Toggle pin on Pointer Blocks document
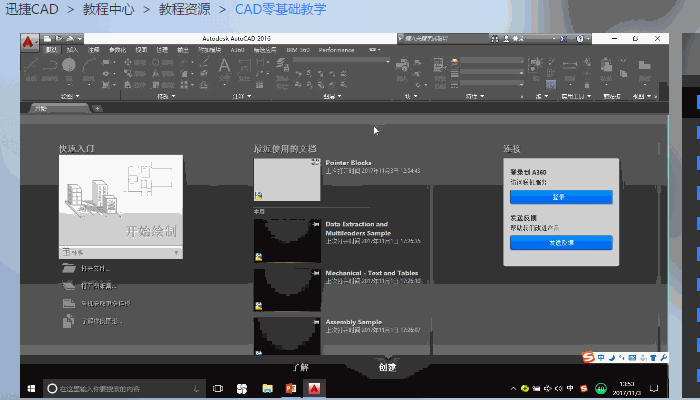This screenshot has width=700, height=400. pyautogui.click(x=316, y=162)
